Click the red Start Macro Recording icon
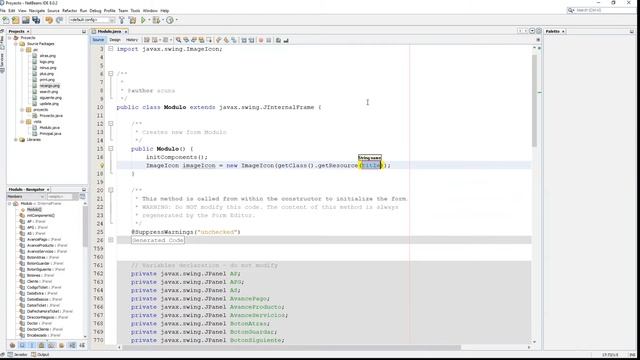This screenshot has height=360, width=640. tap(261, 40)
